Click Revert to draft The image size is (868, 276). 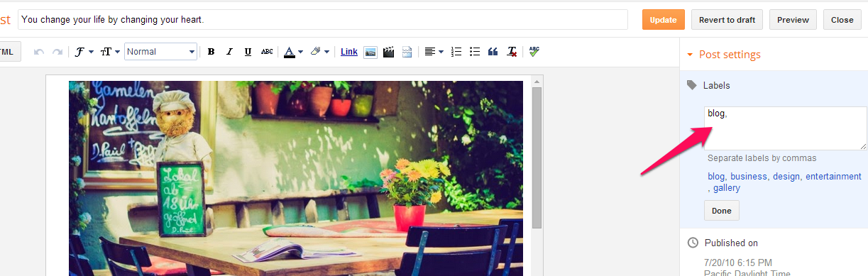tap(727, 20)
